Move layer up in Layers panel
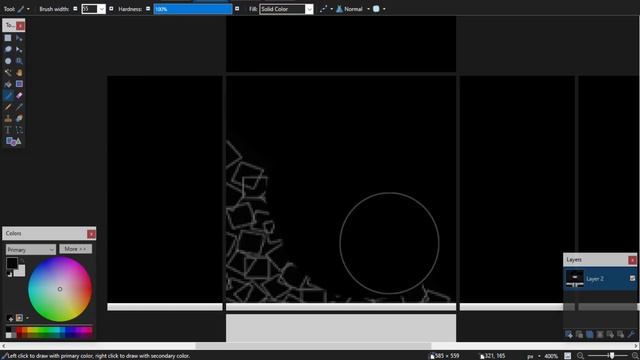Viewport: 640px width, 360px height. 610,335
